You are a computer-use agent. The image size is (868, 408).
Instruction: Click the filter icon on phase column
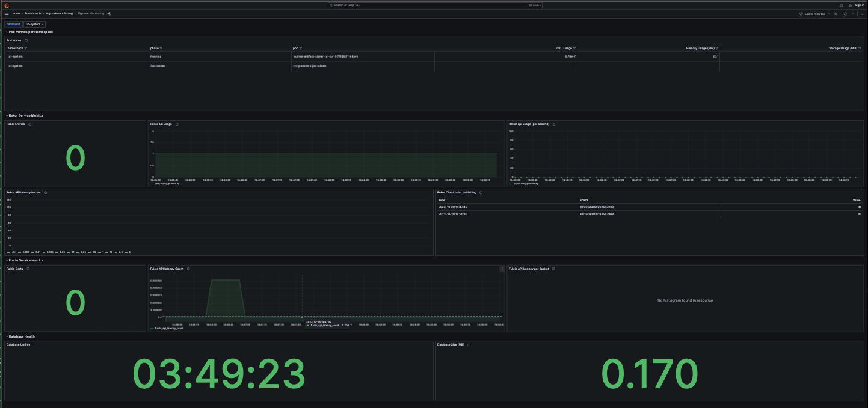click(x=161, y=48)
